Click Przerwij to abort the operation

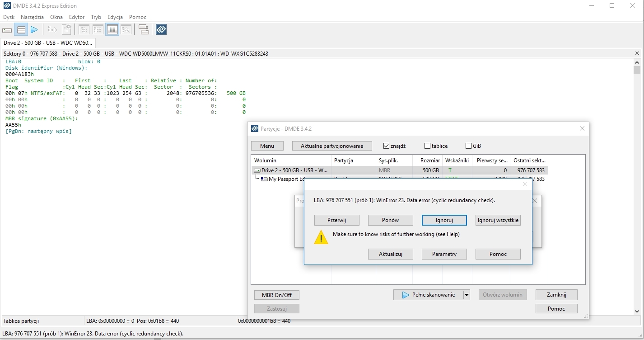(337, 220)
